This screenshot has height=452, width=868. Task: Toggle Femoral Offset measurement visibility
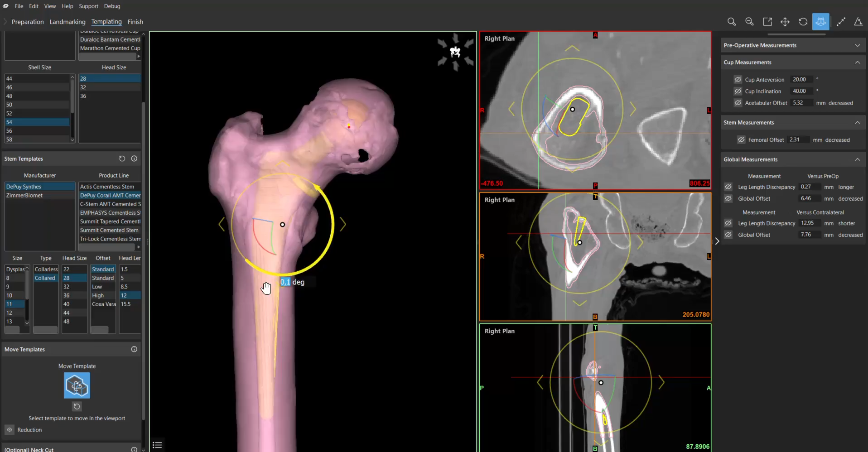[x=741, y=139]
